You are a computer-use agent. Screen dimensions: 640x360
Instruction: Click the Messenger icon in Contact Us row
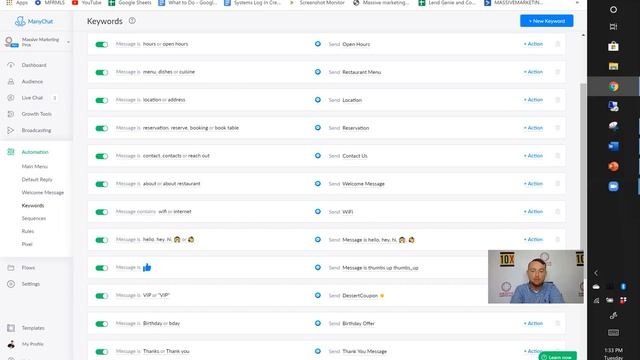click(318, 156)
